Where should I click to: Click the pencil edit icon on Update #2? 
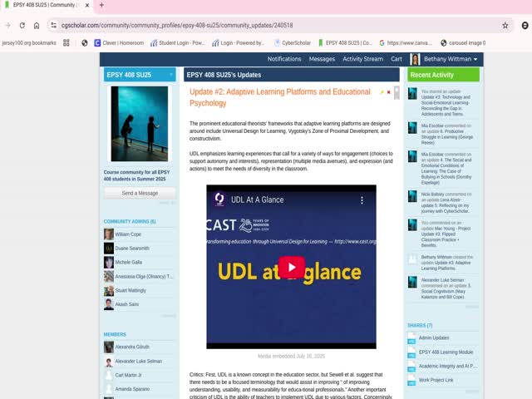pyautogui.click(x=382, y=92)
